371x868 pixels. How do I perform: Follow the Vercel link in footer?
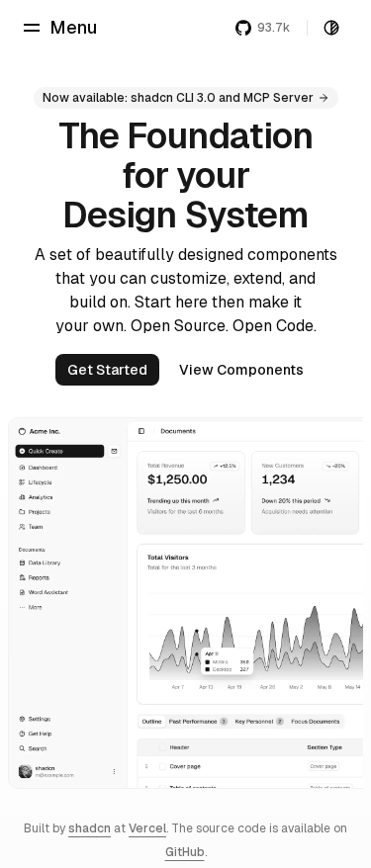coord(146,828)
